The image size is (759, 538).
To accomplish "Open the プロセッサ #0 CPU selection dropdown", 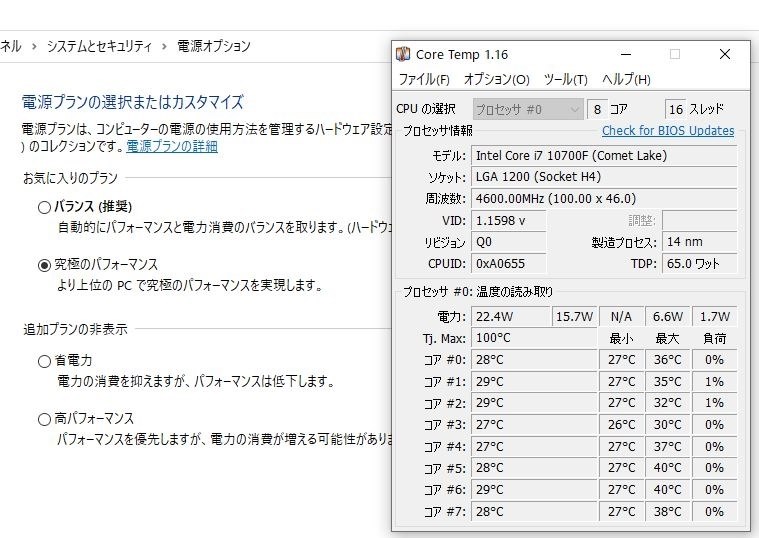I will click(527, 109).
